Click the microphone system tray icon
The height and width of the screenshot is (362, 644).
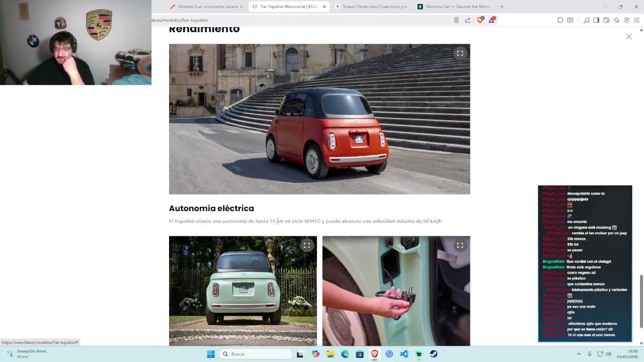coord(590,354)
